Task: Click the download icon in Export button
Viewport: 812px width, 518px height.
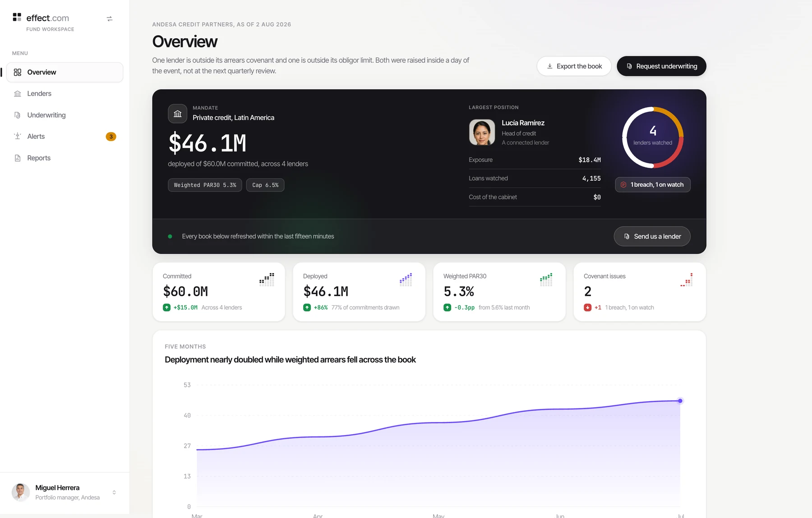Action: pyautogui.click(x=550, y=66)
